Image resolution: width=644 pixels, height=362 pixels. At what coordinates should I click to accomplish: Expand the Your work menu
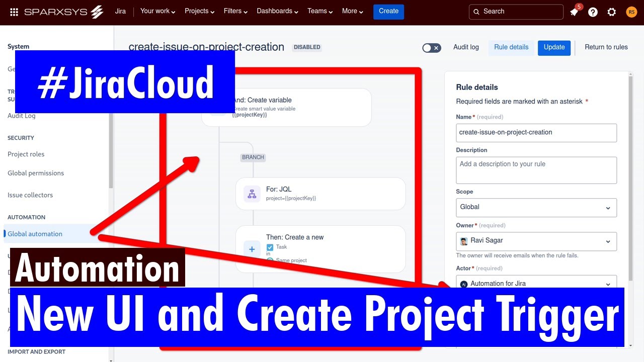click(x=157, y=11)
